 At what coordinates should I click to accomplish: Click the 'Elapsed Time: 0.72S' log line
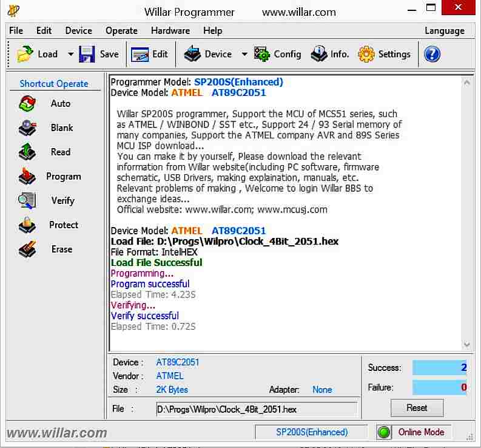coord(153,327)
